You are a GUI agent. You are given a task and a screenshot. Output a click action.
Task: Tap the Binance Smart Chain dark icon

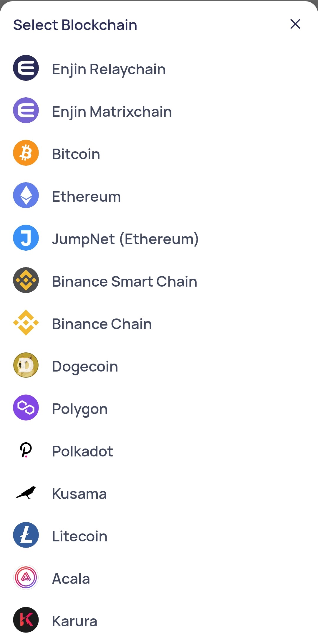pyautogui.click(x=26, y=280)
